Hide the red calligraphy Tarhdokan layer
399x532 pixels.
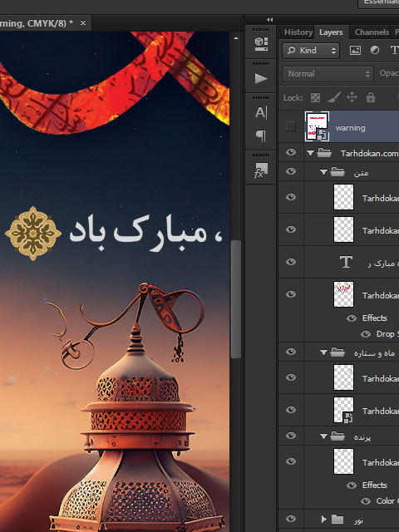291,294
